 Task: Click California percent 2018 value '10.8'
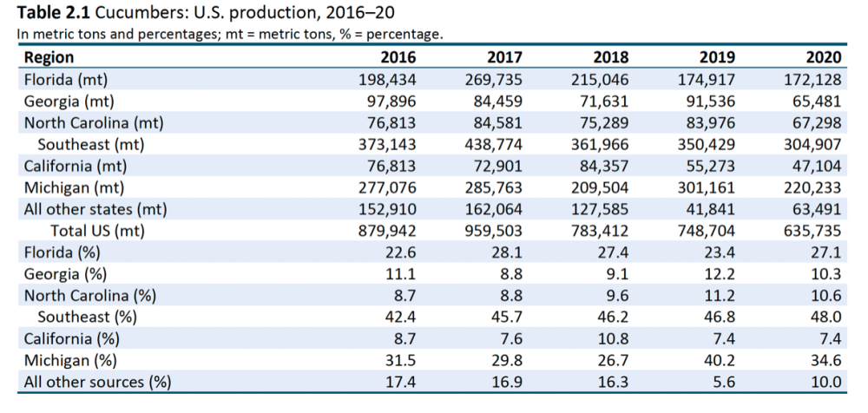(x=614, y=338)
